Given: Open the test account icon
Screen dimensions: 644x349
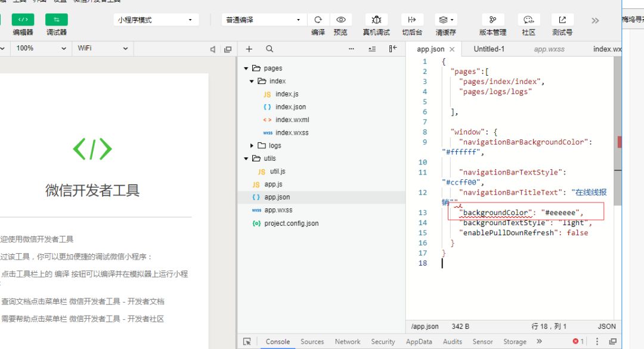Looking at the screenshot, I should point(562,20).
